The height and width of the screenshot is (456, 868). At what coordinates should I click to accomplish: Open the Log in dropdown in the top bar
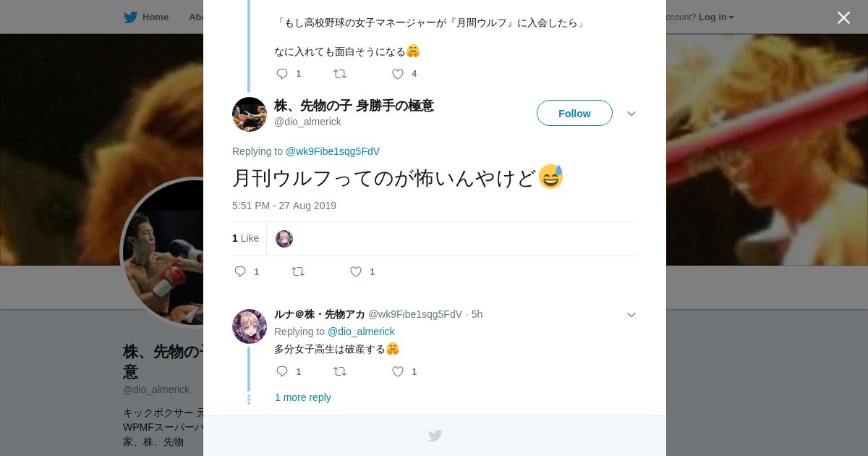[x=716, y=17]
